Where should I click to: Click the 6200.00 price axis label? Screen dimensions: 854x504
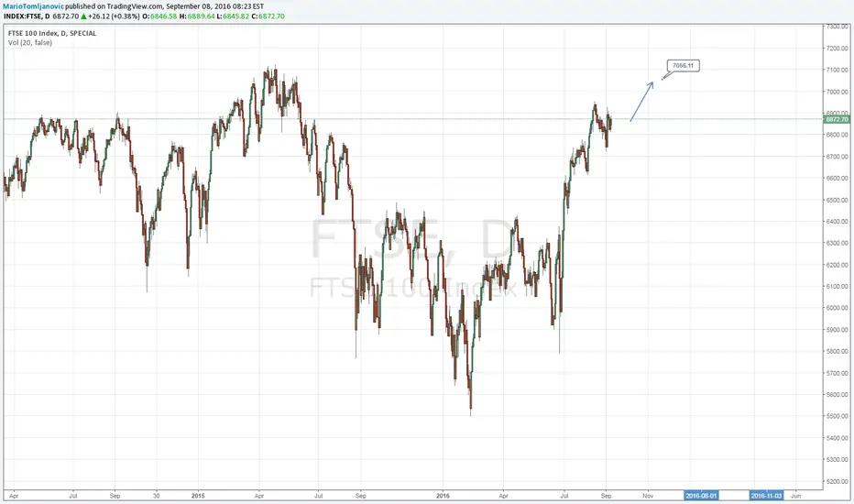tap(838, 265)
